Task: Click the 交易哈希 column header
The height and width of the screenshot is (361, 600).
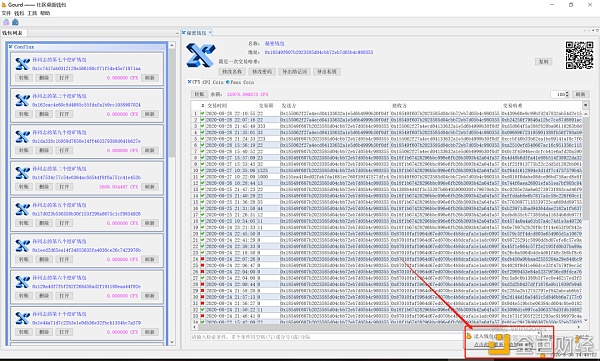Action: [541, 105]
